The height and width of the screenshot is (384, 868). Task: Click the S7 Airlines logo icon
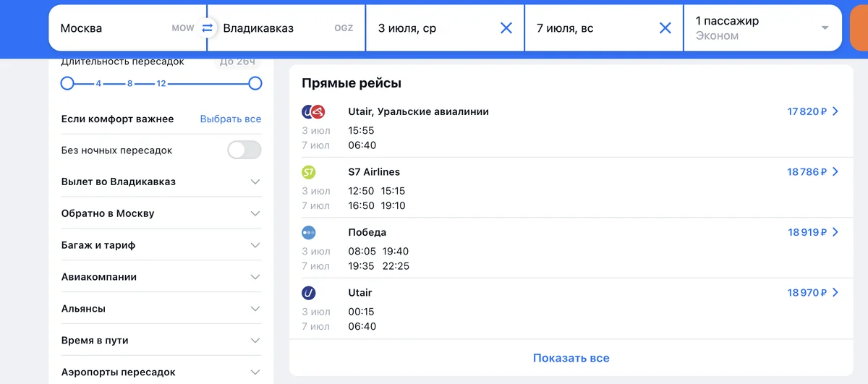coord(308,172)
